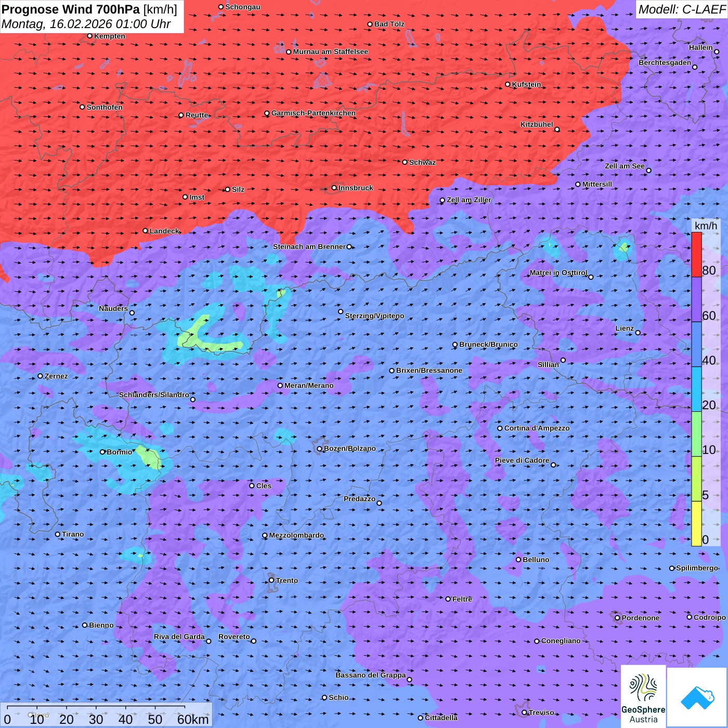Click the Hallein town label

click(x=700, y=47)
